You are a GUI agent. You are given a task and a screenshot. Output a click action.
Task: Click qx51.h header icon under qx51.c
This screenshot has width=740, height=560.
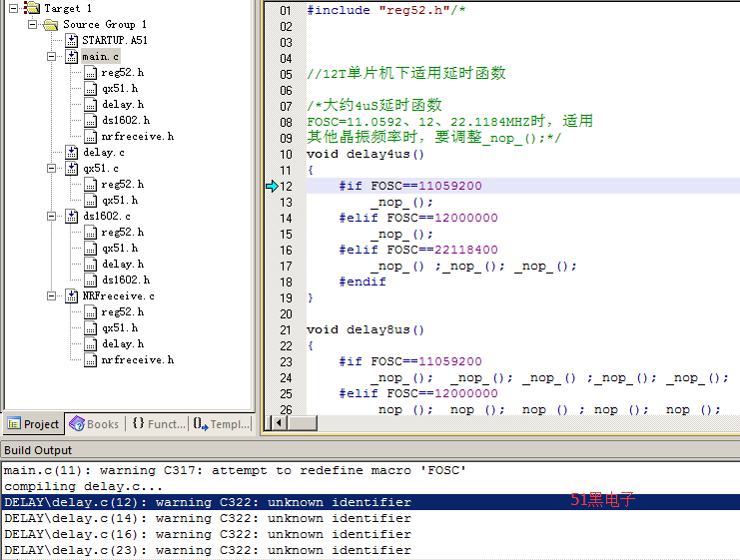tap(91, 201)
